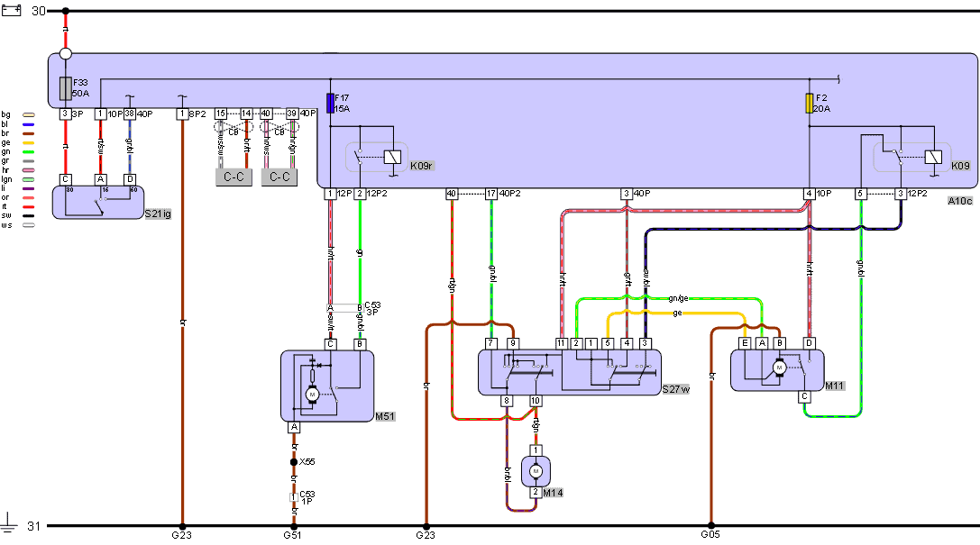The width and height of the screenshot is (980, 545).
Task: Click the battery symbol beside terminal 30
Action: pyautogui.click(x=13, y=11)
